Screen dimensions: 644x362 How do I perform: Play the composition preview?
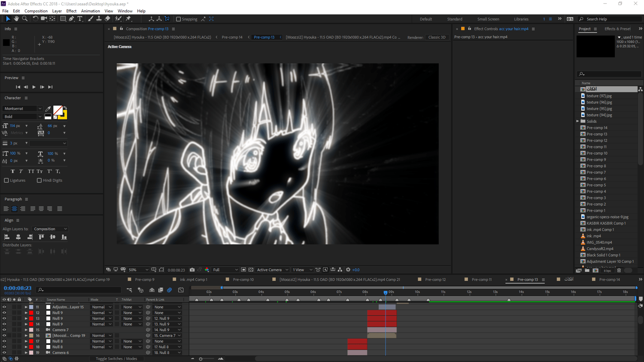[34, 87]
